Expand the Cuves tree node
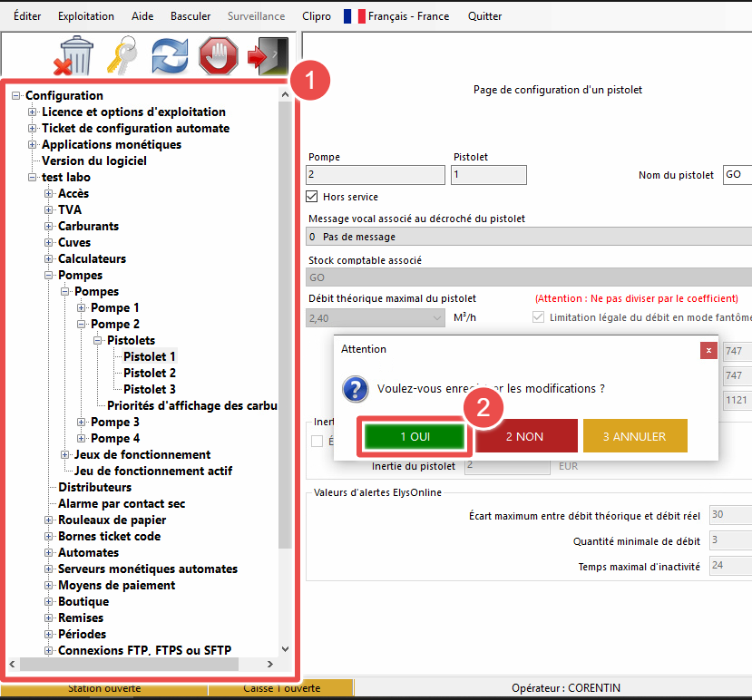This screenshot has width=752, height=700. [x=50, y=242]
